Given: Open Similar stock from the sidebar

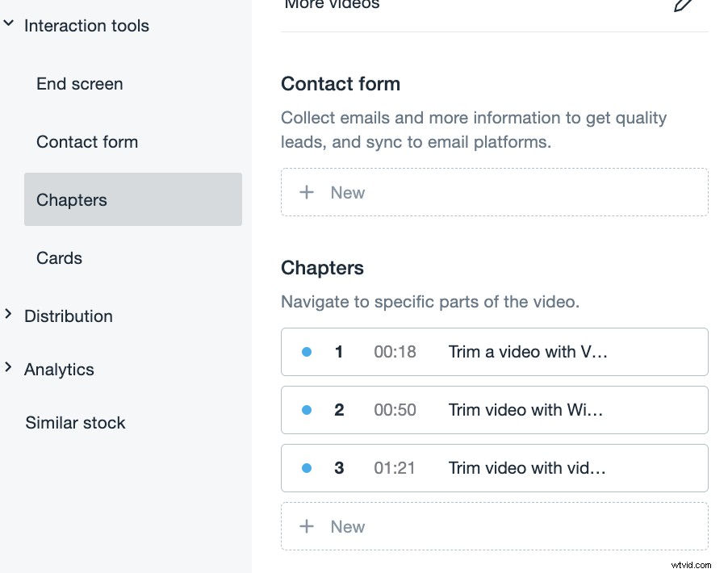Looking at the screenshot, I should 75,423.
